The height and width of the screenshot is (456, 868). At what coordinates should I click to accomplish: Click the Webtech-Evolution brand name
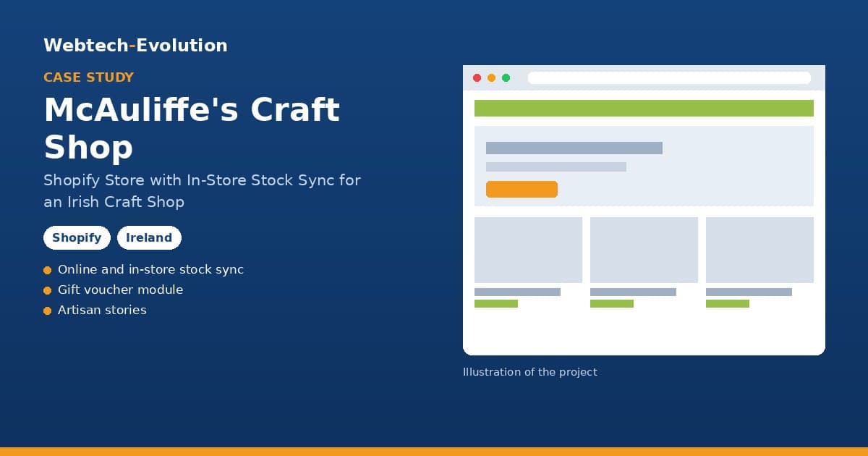pyautogui.click(x=135, y=46)
